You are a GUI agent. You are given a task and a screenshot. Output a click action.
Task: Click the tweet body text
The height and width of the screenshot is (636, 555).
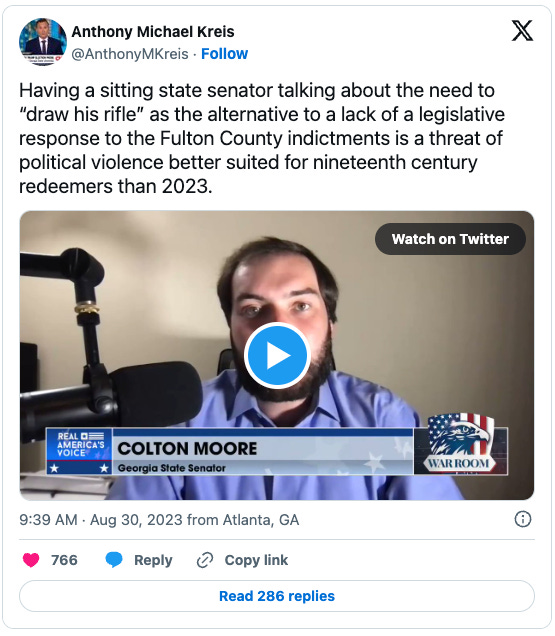tap(262, 138)
